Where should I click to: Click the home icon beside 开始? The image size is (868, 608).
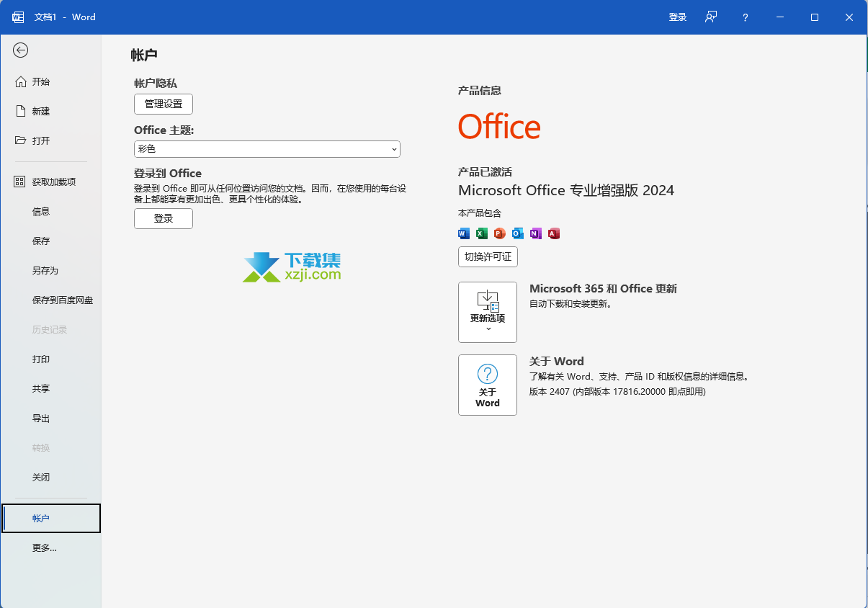[20, 81]
